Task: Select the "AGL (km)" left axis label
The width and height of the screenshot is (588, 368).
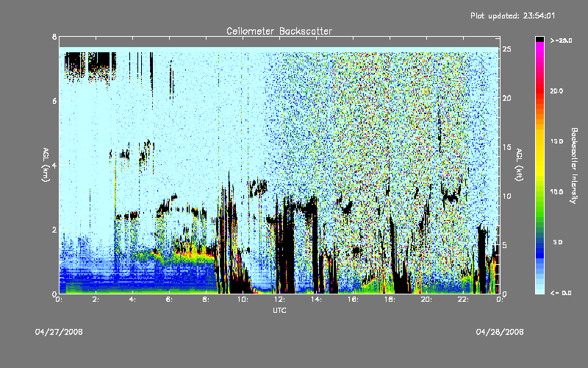Action: click(46, 165)
